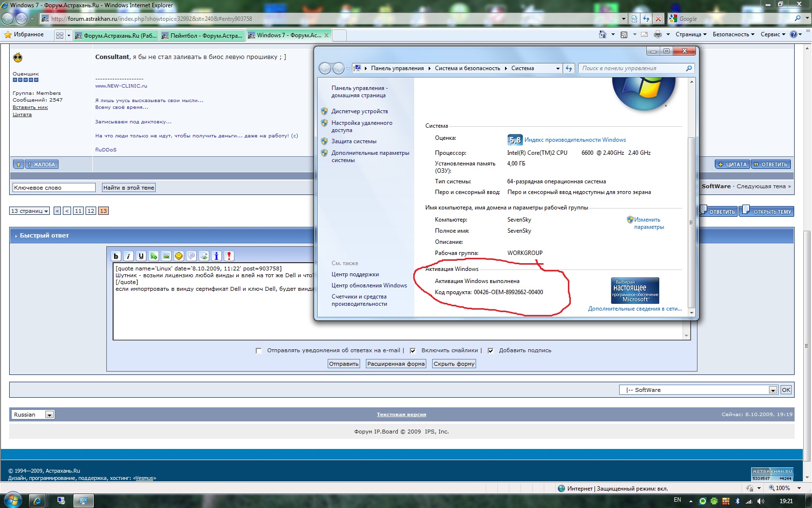
Task: Click the RSS feeds icon in IE toolbar
Action: point(624,34)
